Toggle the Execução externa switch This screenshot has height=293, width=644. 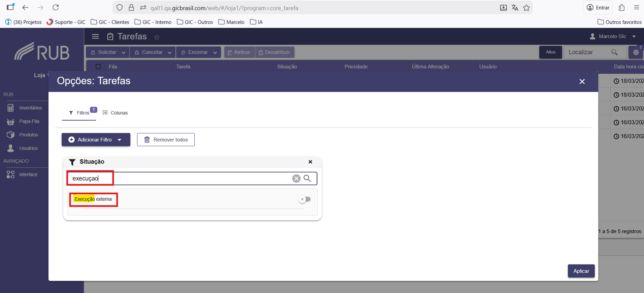305,199
